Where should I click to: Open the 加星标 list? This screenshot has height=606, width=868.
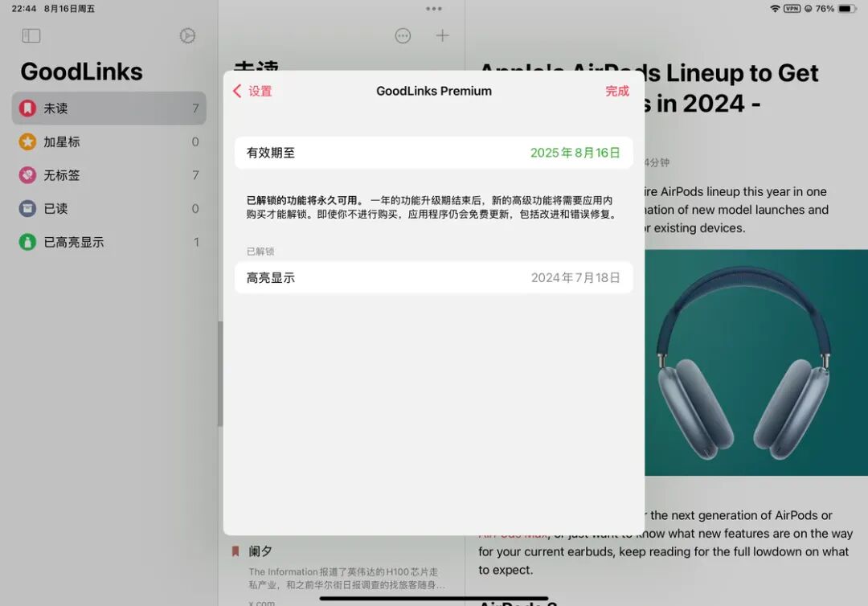click(109, 141)
